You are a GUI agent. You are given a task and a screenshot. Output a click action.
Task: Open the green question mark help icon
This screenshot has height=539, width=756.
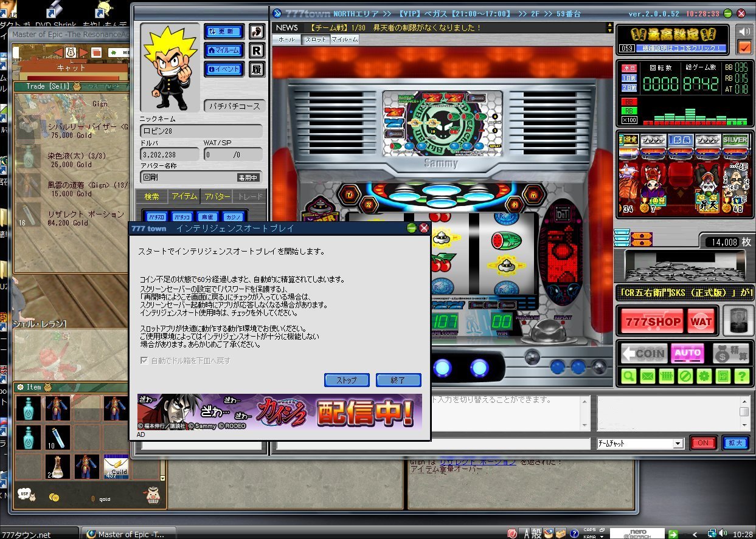coord(741,376)
